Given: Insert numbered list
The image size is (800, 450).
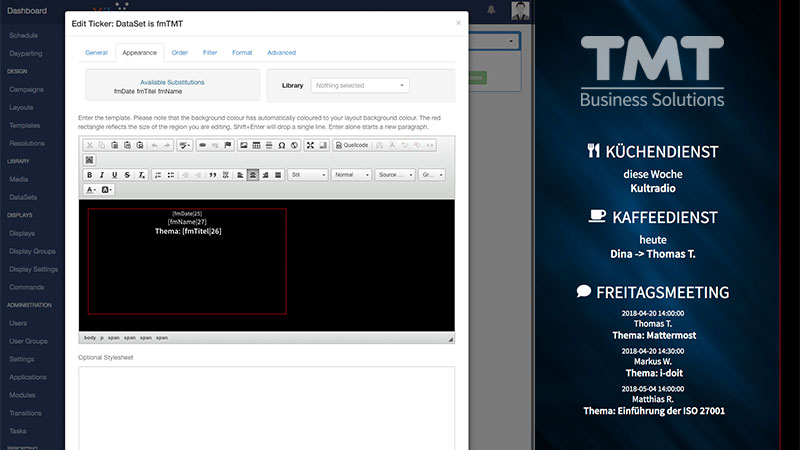Looking at the screenshot, I should (x=158, y=175).
